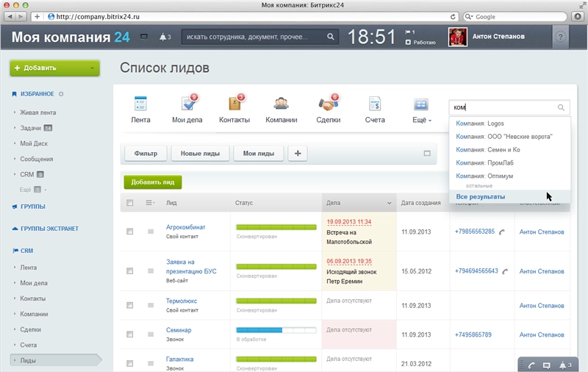
Task: Open the Дела column sort dropdown
Action: tap(390, 203)
